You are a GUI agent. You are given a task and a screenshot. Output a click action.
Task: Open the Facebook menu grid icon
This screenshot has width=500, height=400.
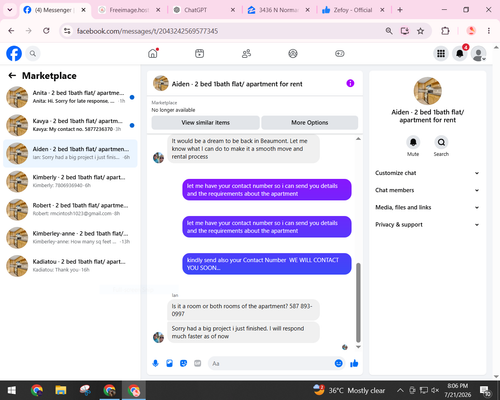point(441,53)
